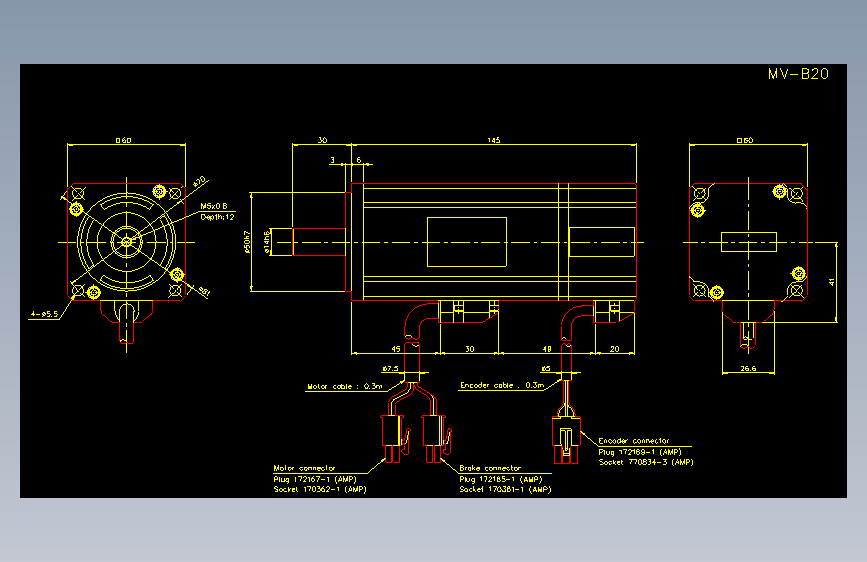Image resolution: width=867 pixels, height=562 pixels.
Task: Select the 4-ø5.5 mounting hole callout
Action: (44, 314)
